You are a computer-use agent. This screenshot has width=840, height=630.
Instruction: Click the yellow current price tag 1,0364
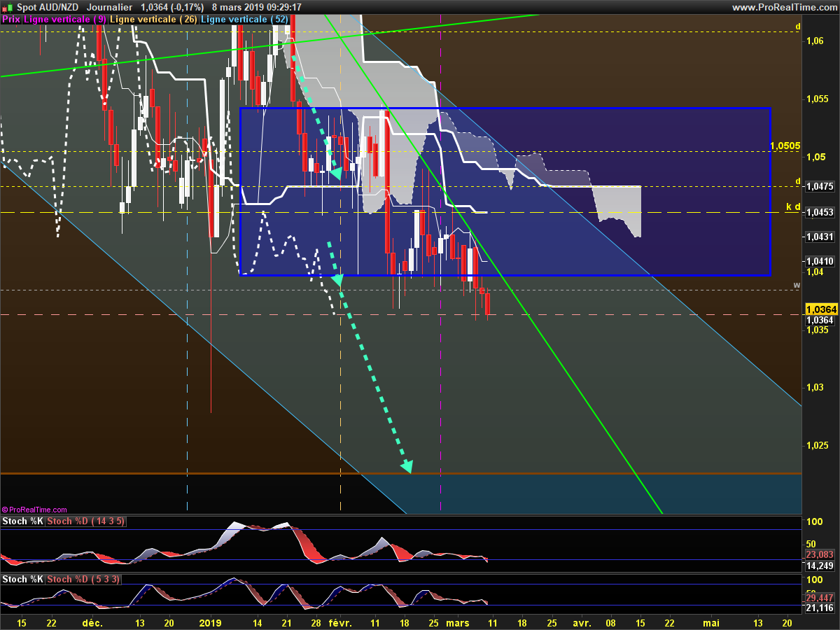(x=820, y=309)
